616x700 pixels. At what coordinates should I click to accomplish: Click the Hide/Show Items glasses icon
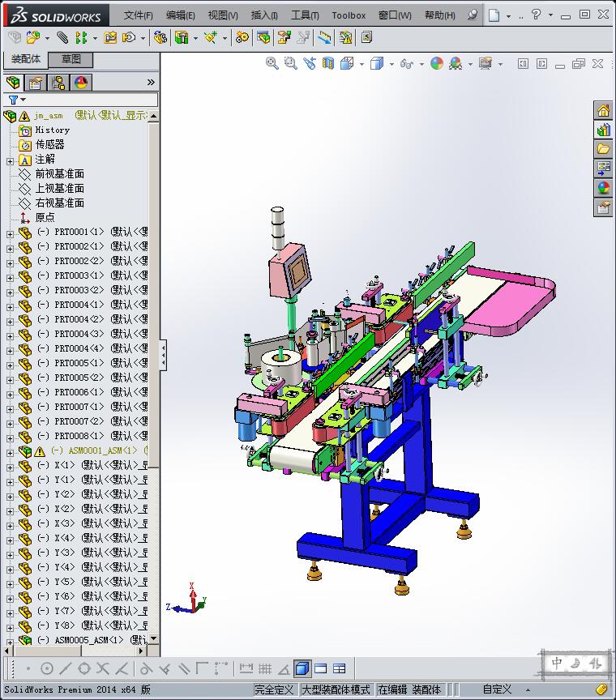(x=407, y=63)
